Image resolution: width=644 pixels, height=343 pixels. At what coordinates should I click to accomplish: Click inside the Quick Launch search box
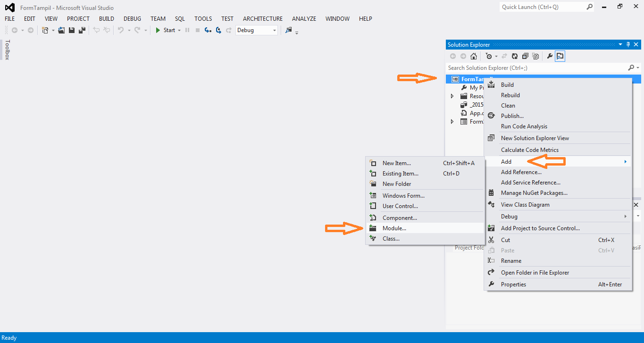(x=543, y=7)
